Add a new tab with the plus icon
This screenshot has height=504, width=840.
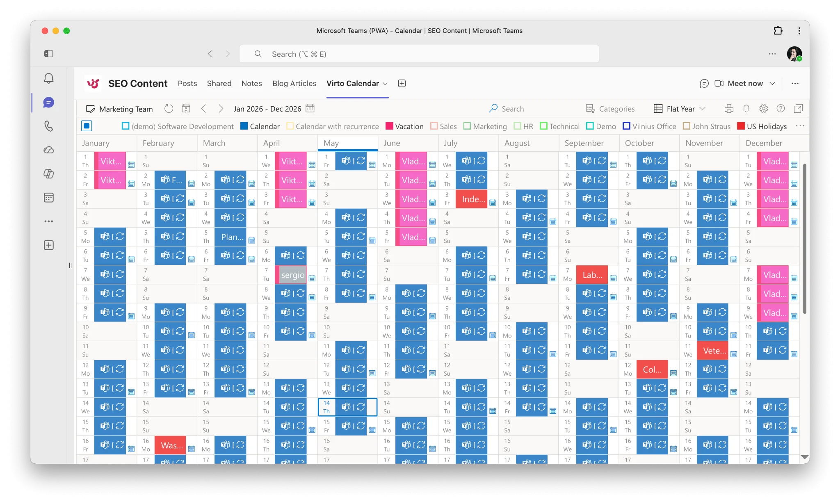(402, 84)
